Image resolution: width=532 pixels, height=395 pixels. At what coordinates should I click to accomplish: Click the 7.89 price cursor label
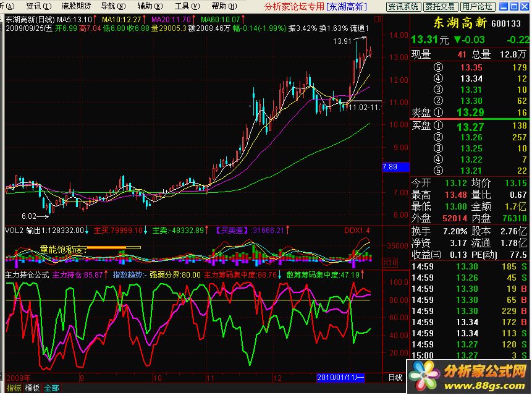coord(395,167)
